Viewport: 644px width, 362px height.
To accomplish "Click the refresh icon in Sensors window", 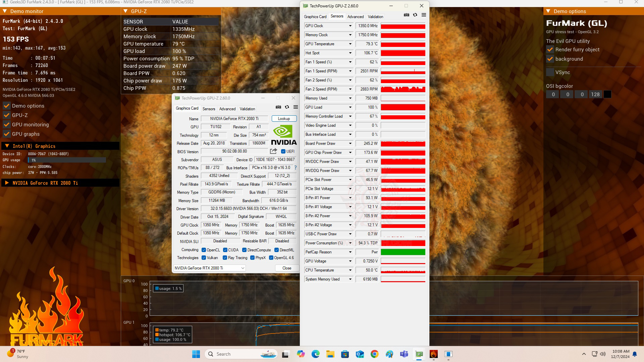I will [x=415, y=15].
